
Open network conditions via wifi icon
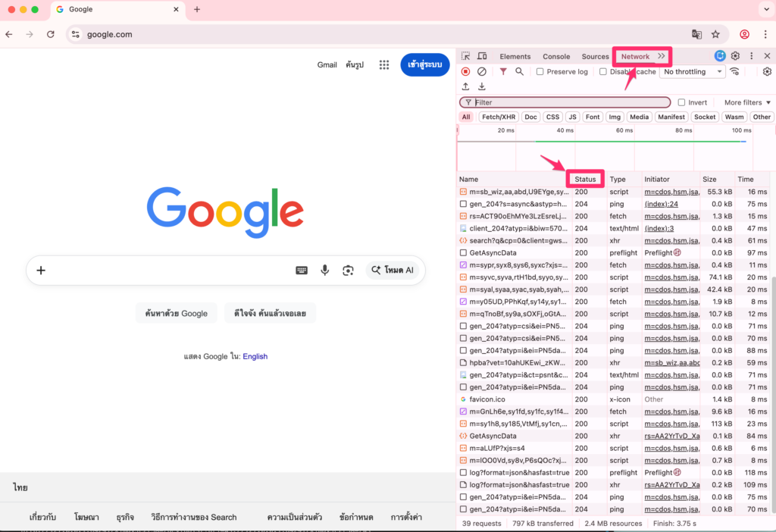(734, 71)
